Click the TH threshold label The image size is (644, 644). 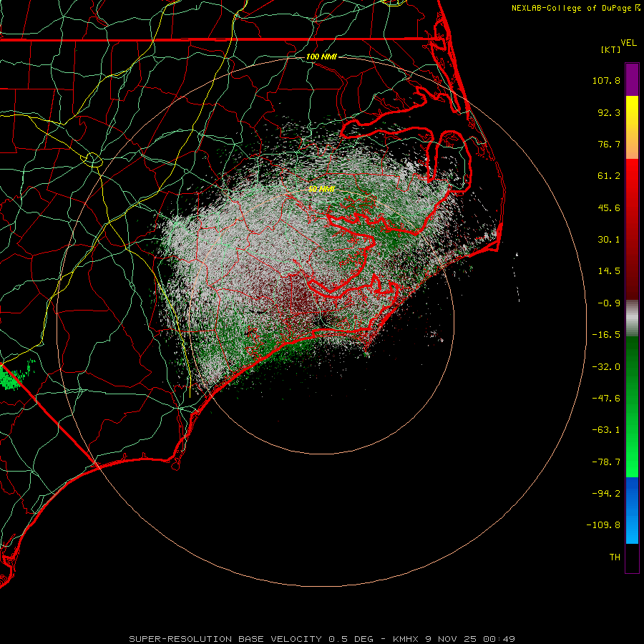pyautogui.click(x=615, y=557)
